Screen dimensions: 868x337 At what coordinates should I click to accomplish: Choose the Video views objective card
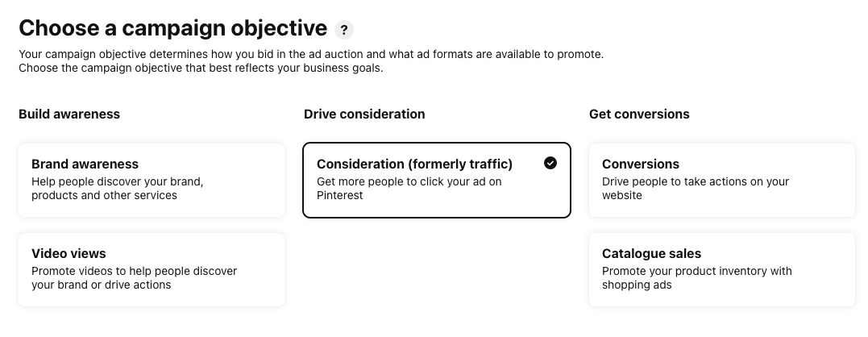[152, 269]
